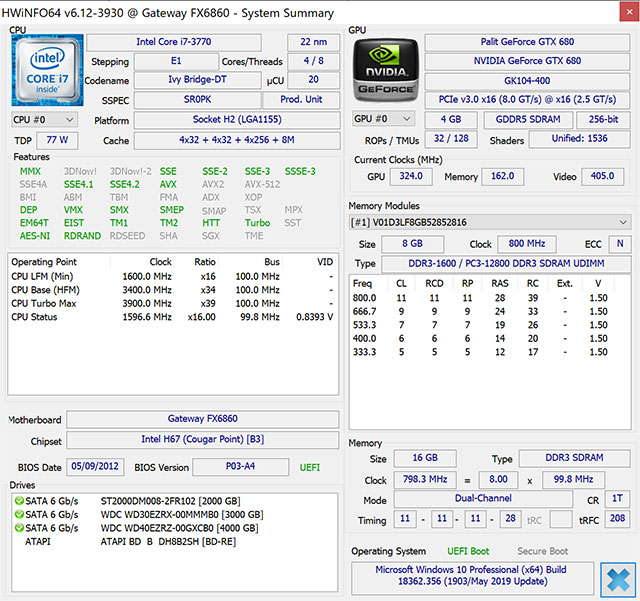Click the ECC N field
This screenshot has width=640, height=601.
coord(620,244)
